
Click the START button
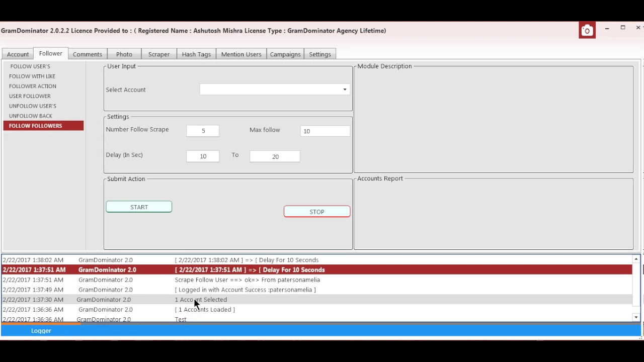(139, 207)
